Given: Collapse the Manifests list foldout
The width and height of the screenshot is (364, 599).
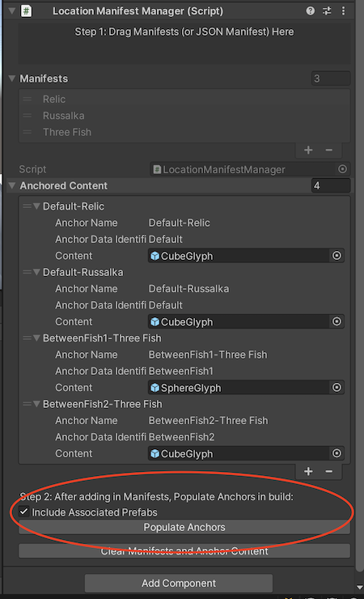Looking at the screenshot, I should (x=12, y=79).
